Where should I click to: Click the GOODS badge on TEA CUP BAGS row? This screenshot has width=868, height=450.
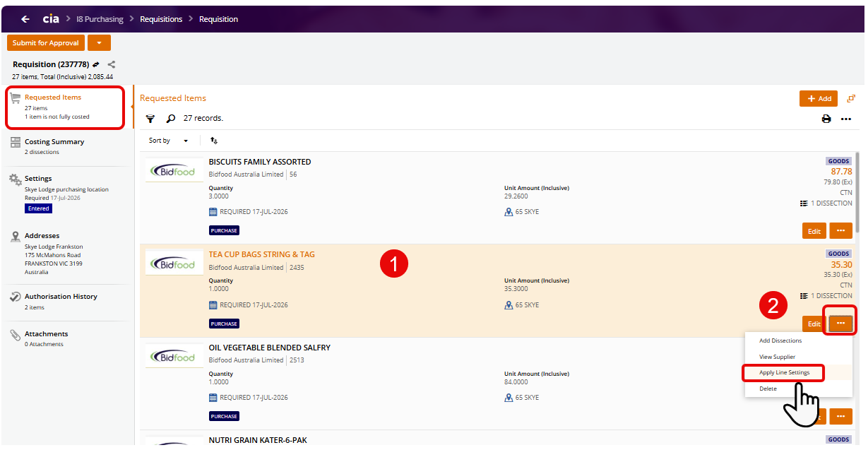[x=839, y=254]
